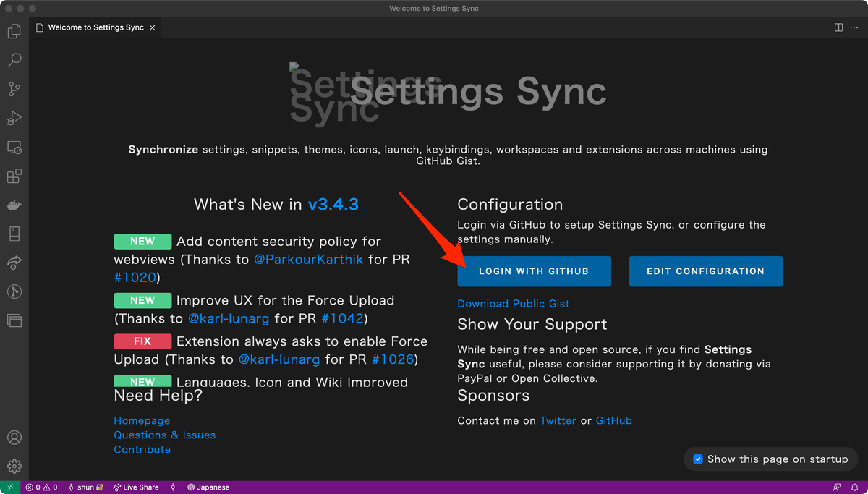Open the Search view icon

coord(14,60)
